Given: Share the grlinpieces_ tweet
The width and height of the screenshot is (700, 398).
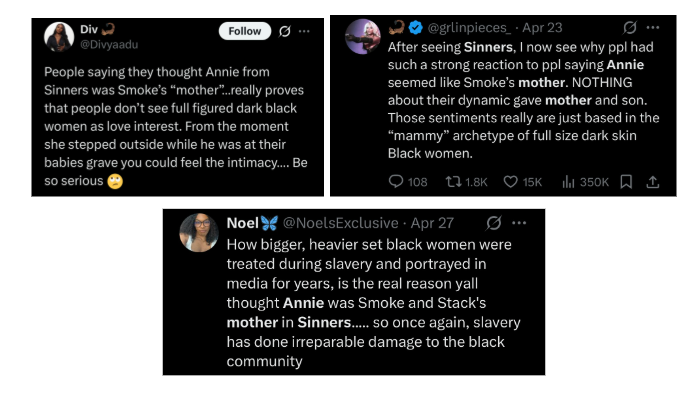Looking at the screenshot, I should (x=653, y=182).
